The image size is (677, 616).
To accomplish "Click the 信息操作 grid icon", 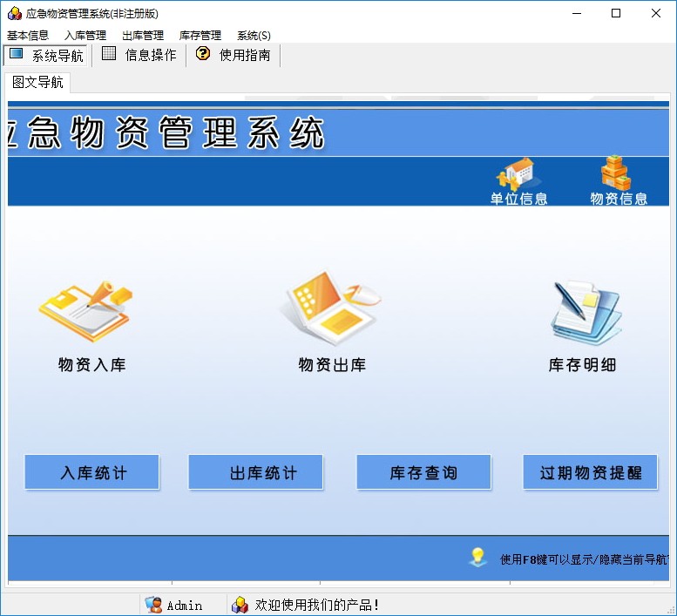I will [109, 53].
